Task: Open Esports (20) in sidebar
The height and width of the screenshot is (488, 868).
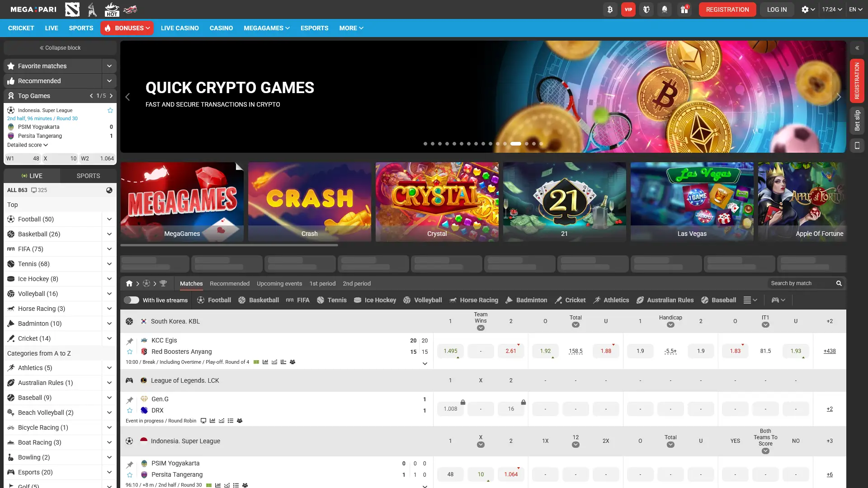Action: tap(35, 472)
